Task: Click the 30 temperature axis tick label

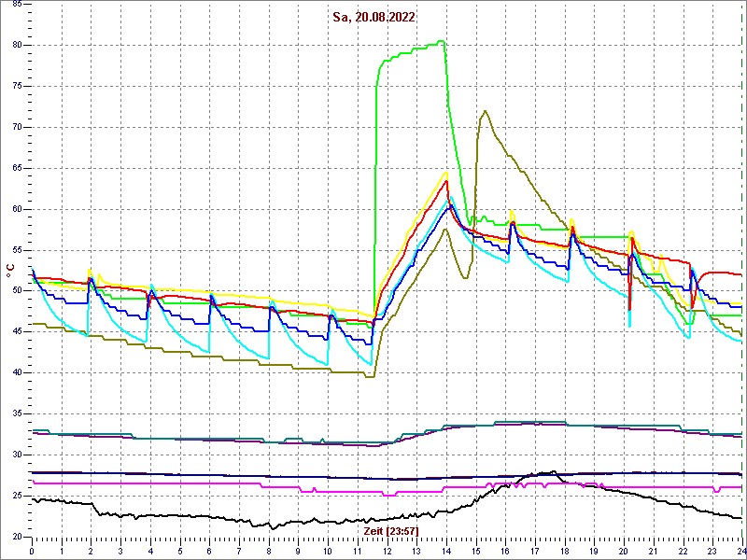Action: (15, 455)
